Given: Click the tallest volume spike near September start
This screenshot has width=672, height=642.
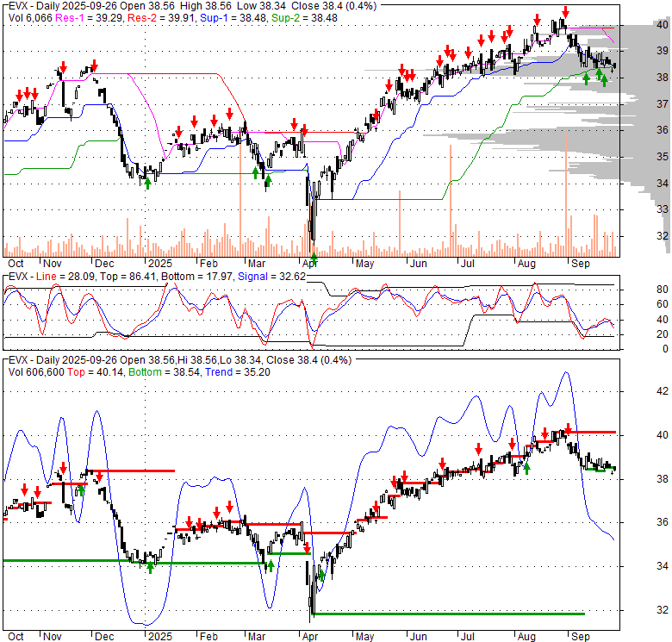Looking at the screenshot, I should tap(566, 195).
